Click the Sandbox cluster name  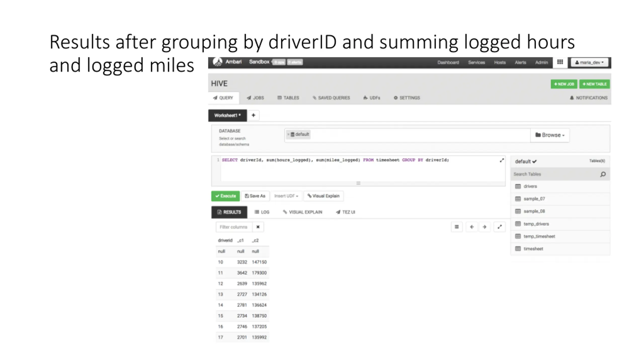(x=259, y=62)
